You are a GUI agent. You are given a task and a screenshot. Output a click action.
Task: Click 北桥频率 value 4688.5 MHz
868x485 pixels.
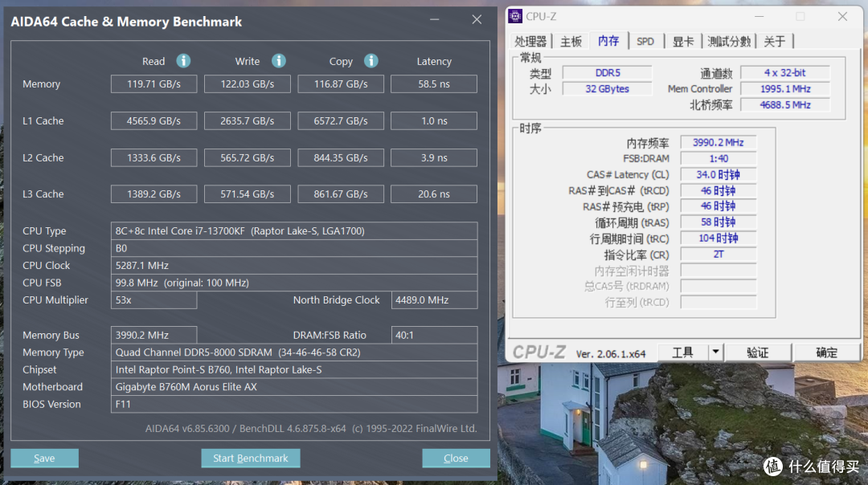[785, 105]
